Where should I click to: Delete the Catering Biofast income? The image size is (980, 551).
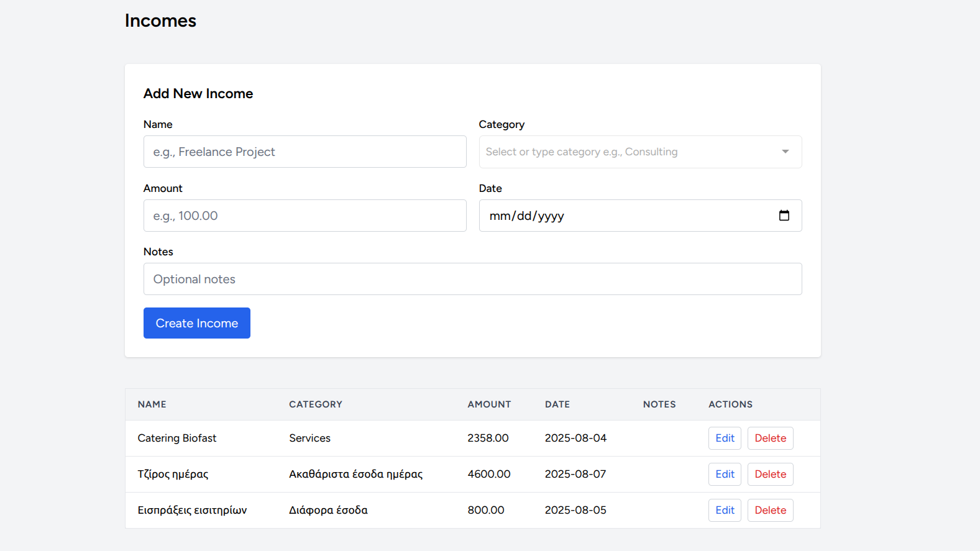(770, 438)
